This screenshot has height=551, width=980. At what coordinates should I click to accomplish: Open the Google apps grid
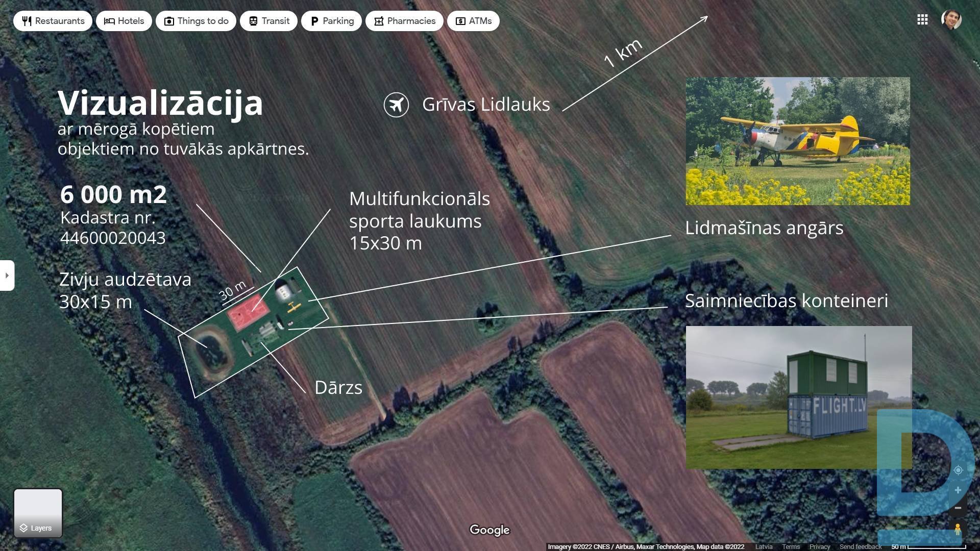(x=922, y=19)
